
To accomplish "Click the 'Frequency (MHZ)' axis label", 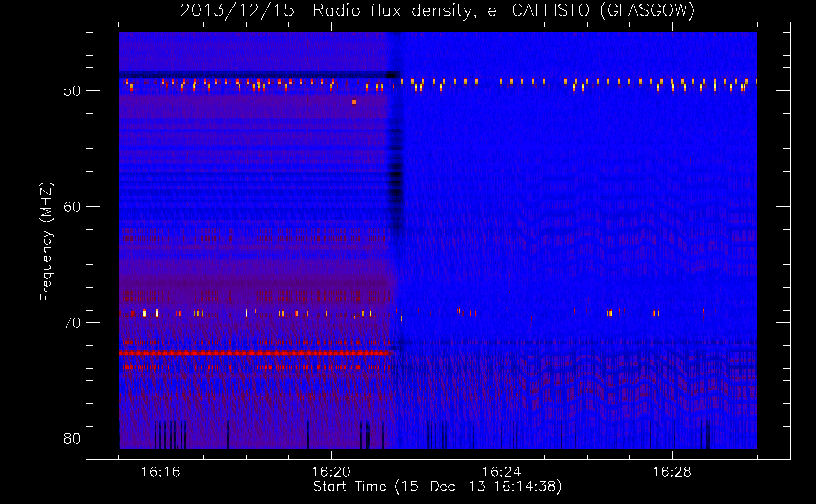I will [46, 241].
